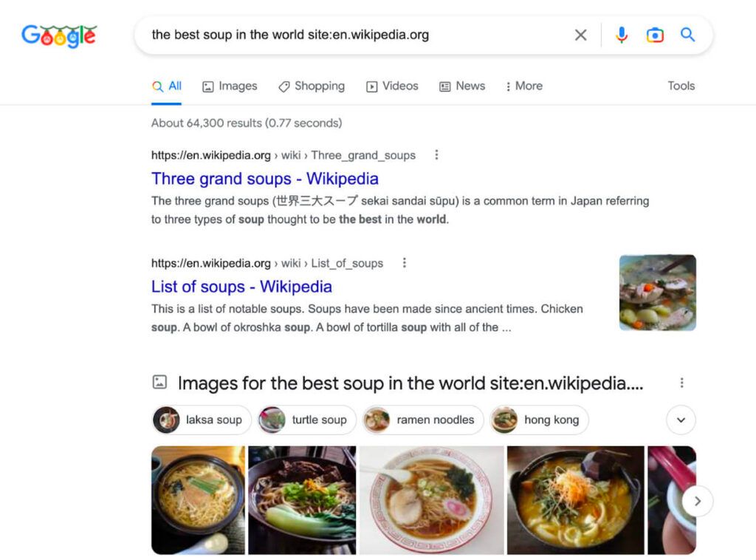Filter images by laksa soup chip
The height and width of the screenshot is (560, 756).
(202, 420)
